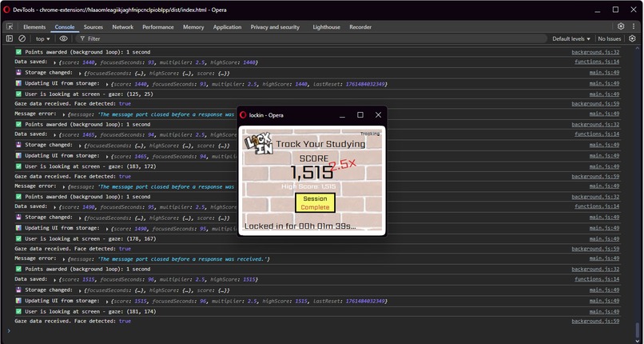Viewport: 644px width, 344px height.
Task: Maximize the lockin popup window
Action: click(x=360, y=115)
